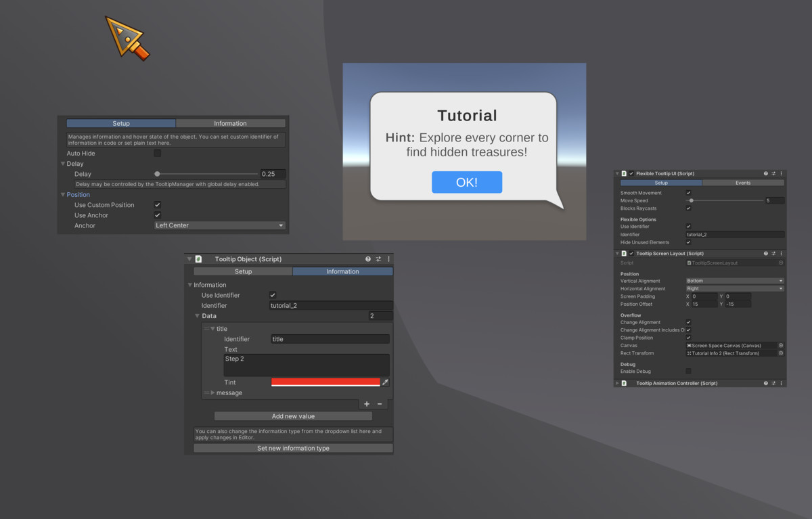Open Tooltip Object help icon

[368, 259]
